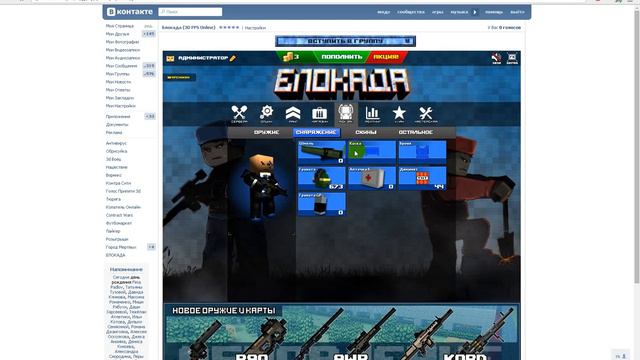
Task: Select the green grenade item with 673
Action: tap(322, 178)
